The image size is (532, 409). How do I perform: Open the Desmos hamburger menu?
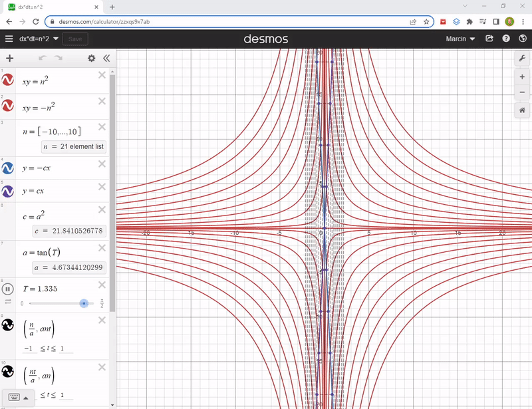point(9,39)
